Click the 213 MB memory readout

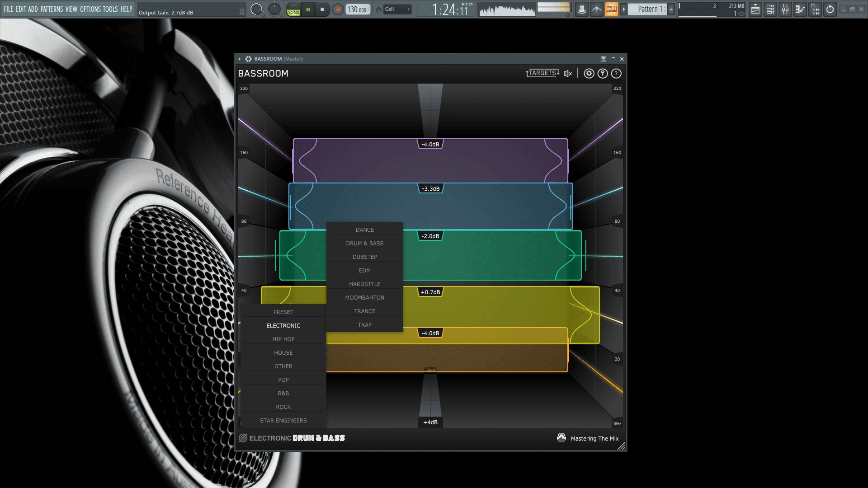click(x=736, y=6)
